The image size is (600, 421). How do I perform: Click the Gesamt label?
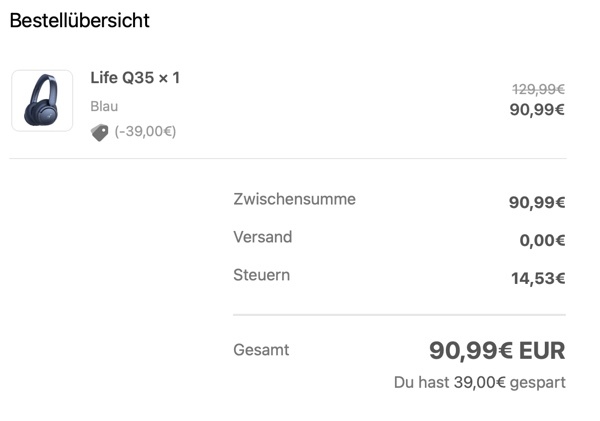tap(261, 350)
